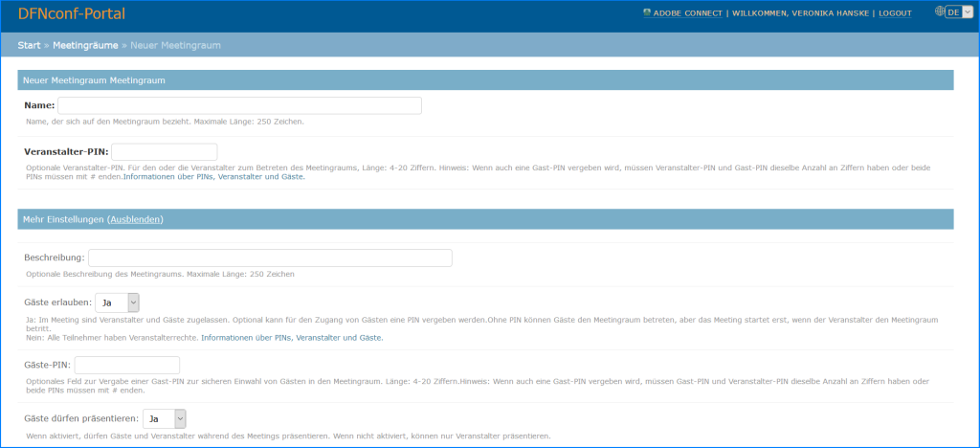Expand the Gäste dürfen präsentieren dropdown
This screenshot has width=980, height=448.
164,418
